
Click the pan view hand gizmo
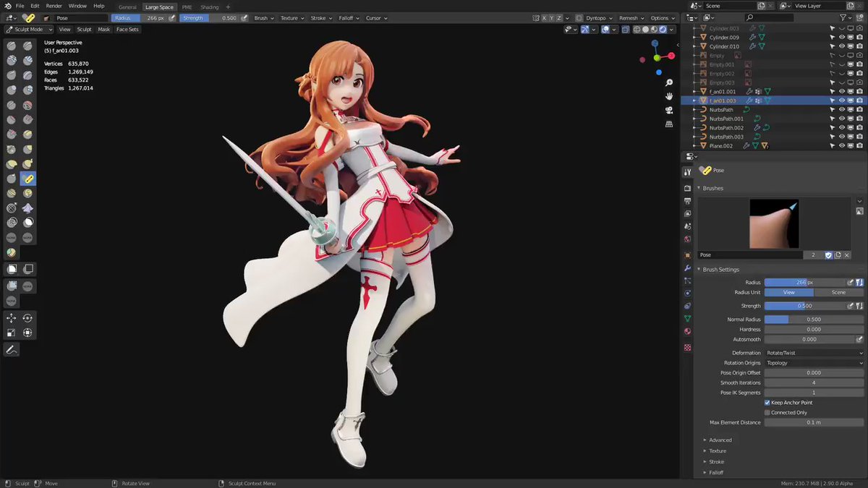click(x=669, y=96)
